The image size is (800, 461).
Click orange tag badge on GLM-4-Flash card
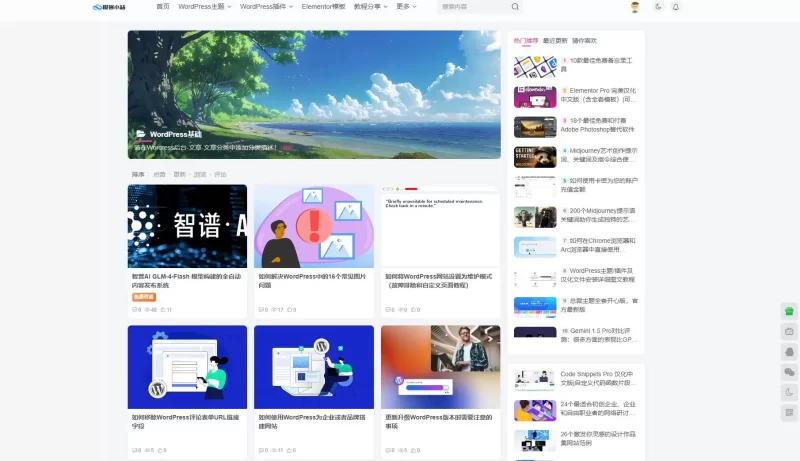pos(144,297)
